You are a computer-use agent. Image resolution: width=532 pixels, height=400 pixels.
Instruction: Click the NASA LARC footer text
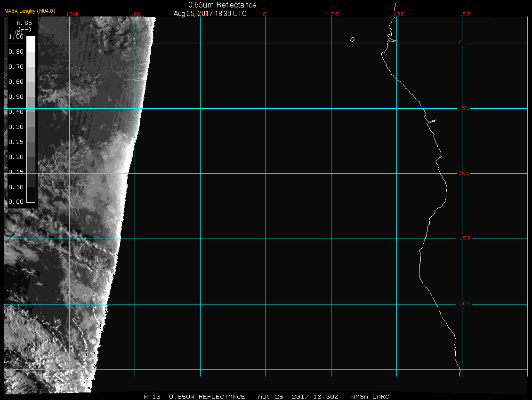(371, 397)
